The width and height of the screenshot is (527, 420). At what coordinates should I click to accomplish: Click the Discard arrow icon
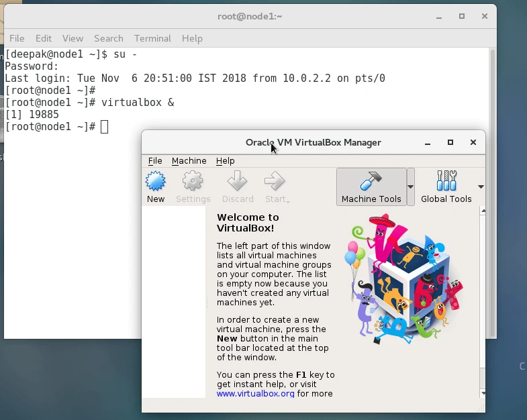[x=237, y=181]
